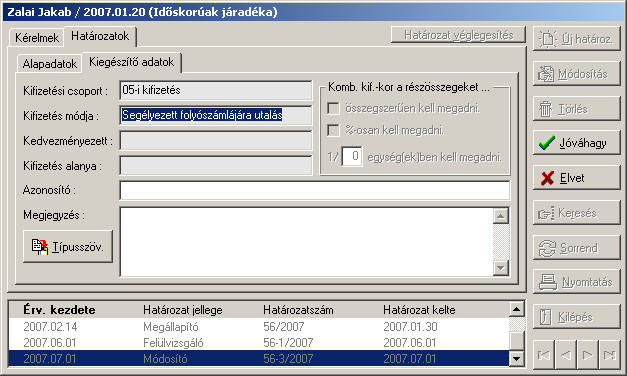This screenshot has width=627, height=376.
Task: Click the Törlés trash button
Action: [577, 108]
